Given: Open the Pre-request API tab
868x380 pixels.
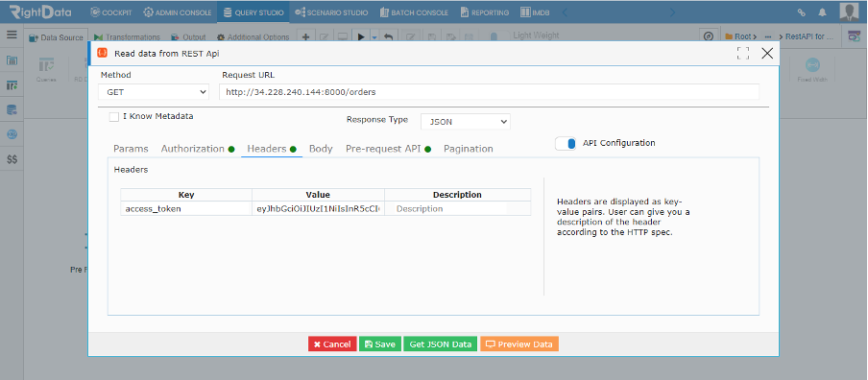Looking at the screenshot, I should [388, 149].
